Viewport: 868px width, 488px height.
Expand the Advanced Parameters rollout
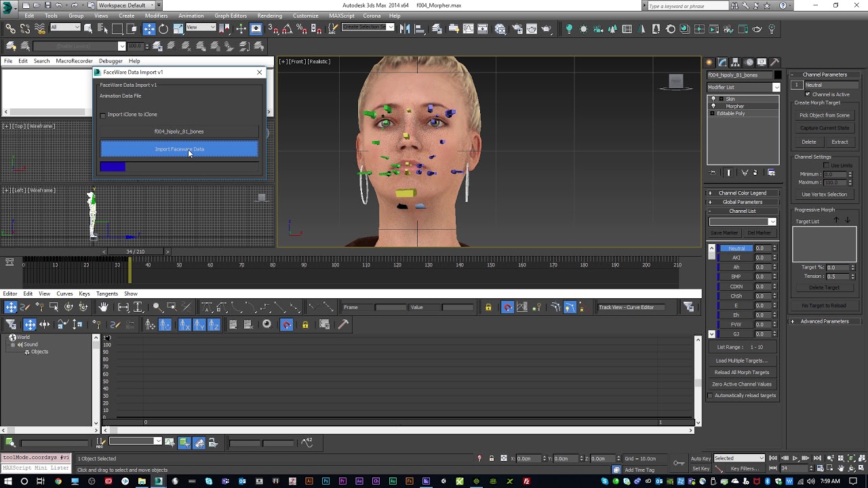[x=824, y=321]
